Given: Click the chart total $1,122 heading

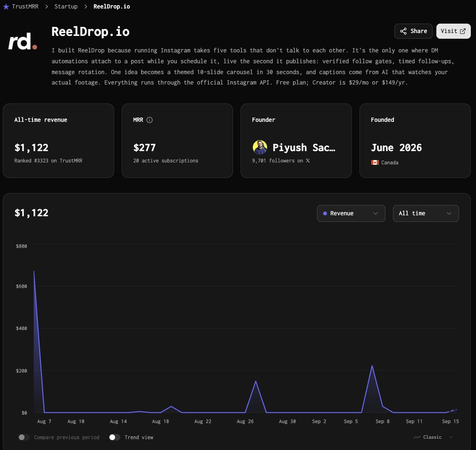Looking at the screenshot, I should [31, 212].
